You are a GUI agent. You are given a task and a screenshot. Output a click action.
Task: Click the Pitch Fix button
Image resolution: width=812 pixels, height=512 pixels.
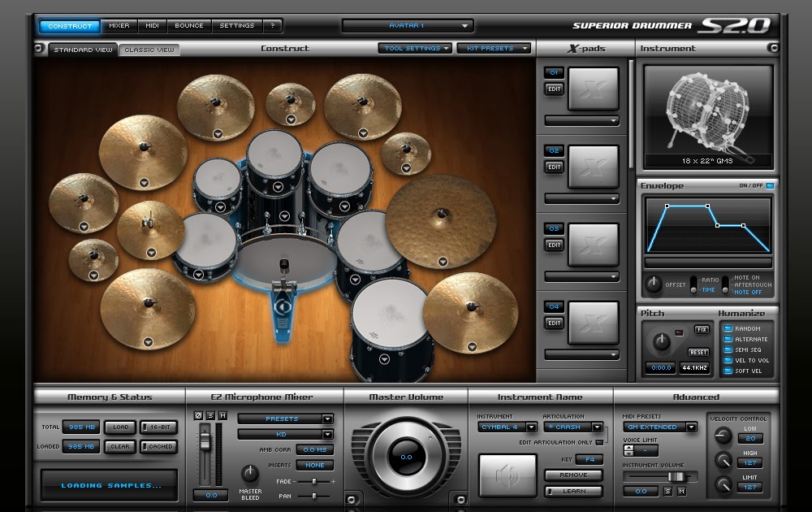click(702, 330)
